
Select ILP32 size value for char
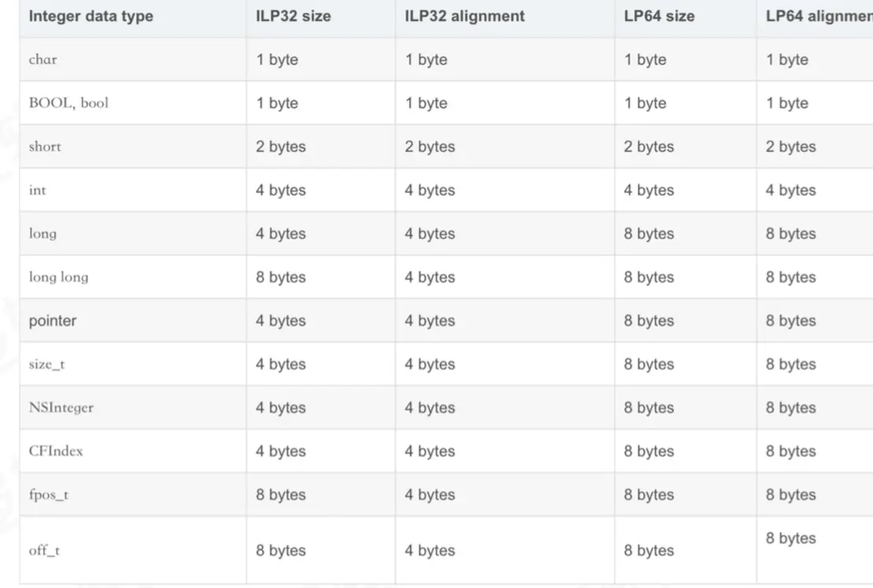(x=277, y=60)
